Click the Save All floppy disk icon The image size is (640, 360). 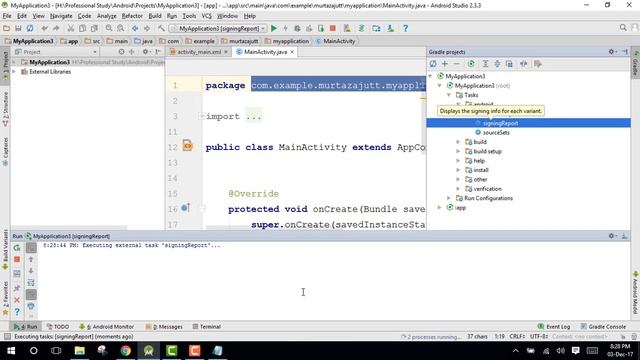click(18, 28)
